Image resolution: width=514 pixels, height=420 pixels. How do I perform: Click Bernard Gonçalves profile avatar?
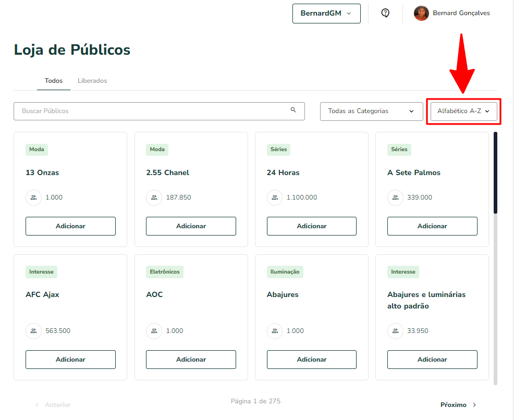pos(421,13)
